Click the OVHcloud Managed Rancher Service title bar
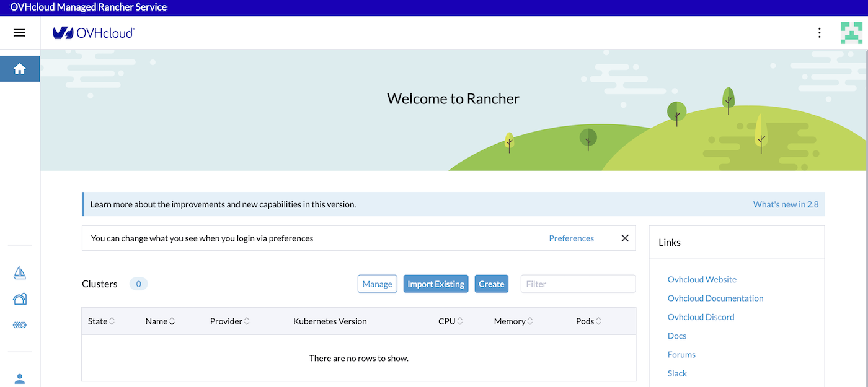The height and width of the screenshot is (387, 868). pos(89,7)
